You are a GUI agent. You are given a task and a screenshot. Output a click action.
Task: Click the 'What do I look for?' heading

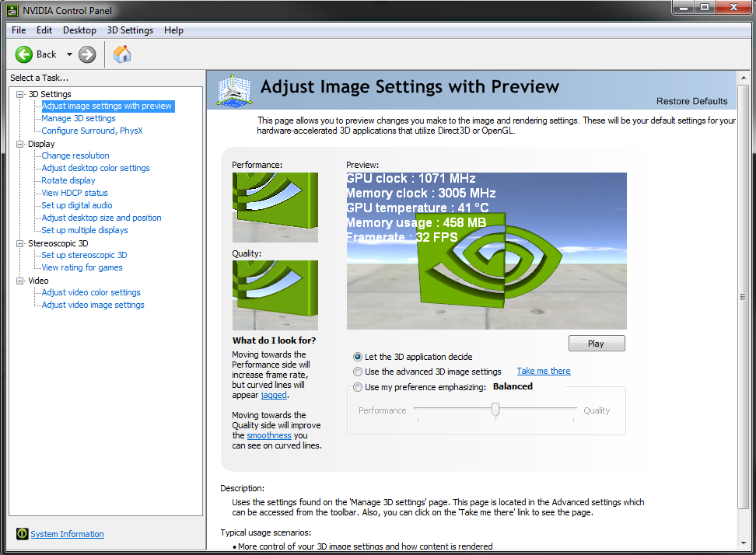(x=274, y=340)
